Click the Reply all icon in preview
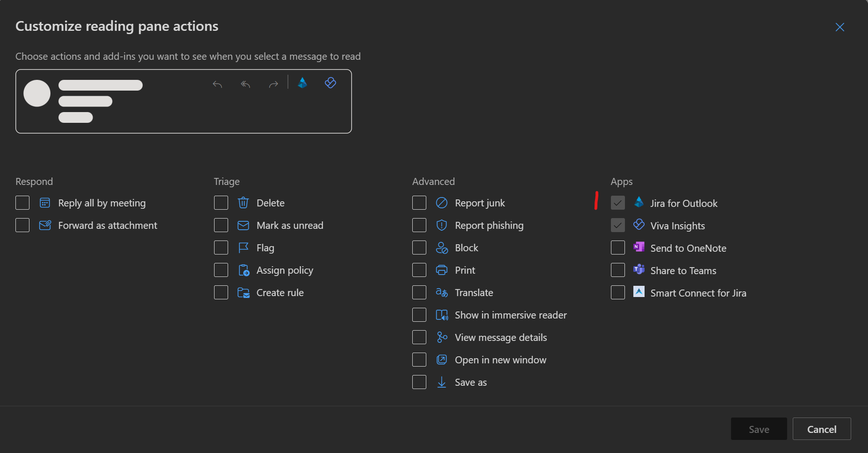 point(245,85)
